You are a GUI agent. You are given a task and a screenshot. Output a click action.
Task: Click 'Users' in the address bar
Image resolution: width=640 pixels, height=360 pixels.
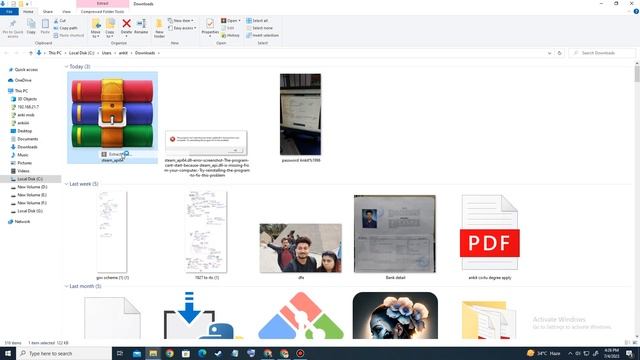[107, 53]
